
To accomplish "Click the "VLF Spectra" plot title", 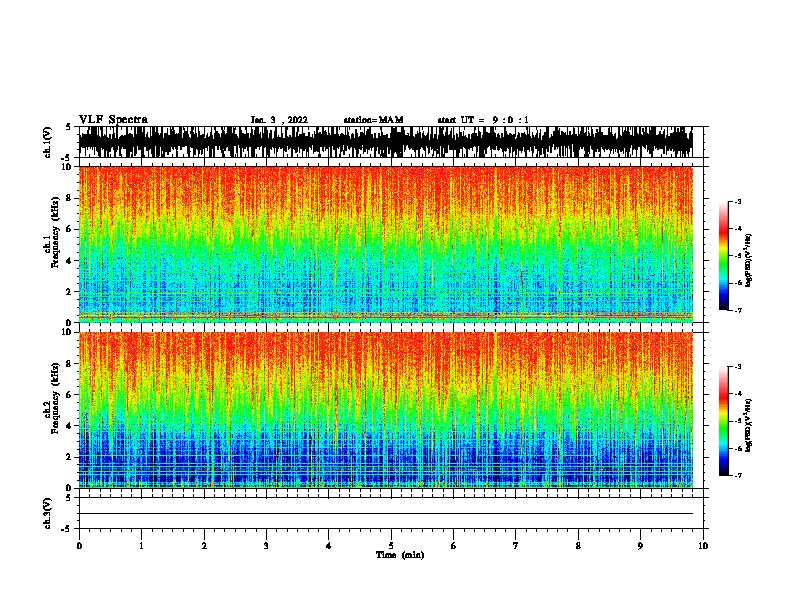I will point(113,120).
